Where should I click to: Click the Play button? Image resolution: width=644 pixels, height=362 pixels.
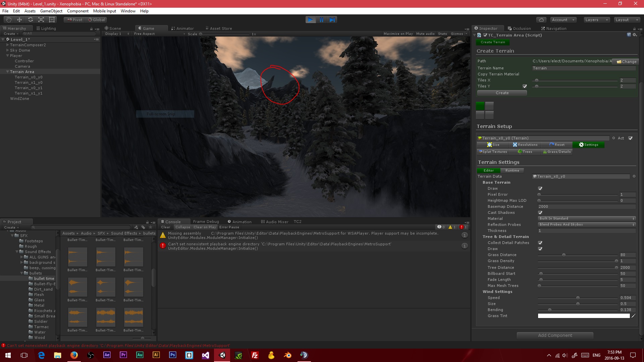(x=311, y=20)
